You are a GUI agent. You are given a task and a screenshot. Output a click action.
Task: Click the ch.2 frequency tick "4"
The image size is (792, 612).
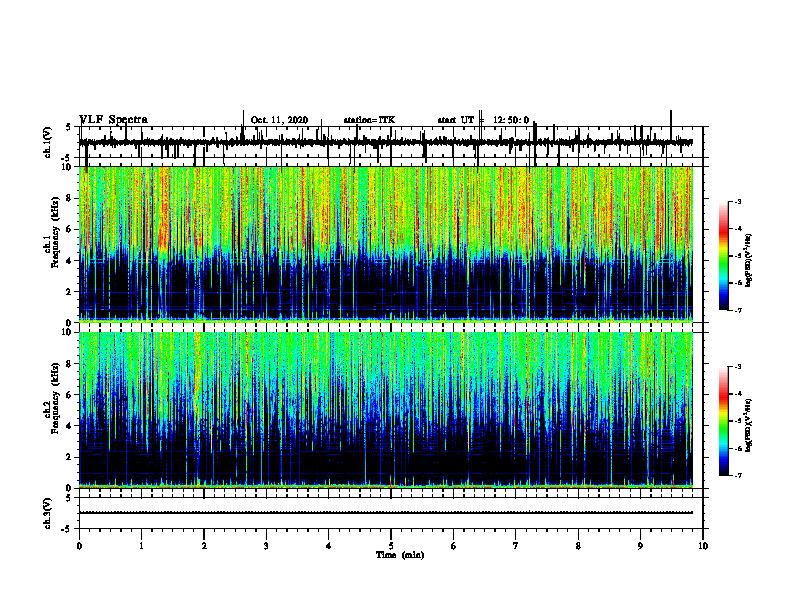(x=70, y=426)
